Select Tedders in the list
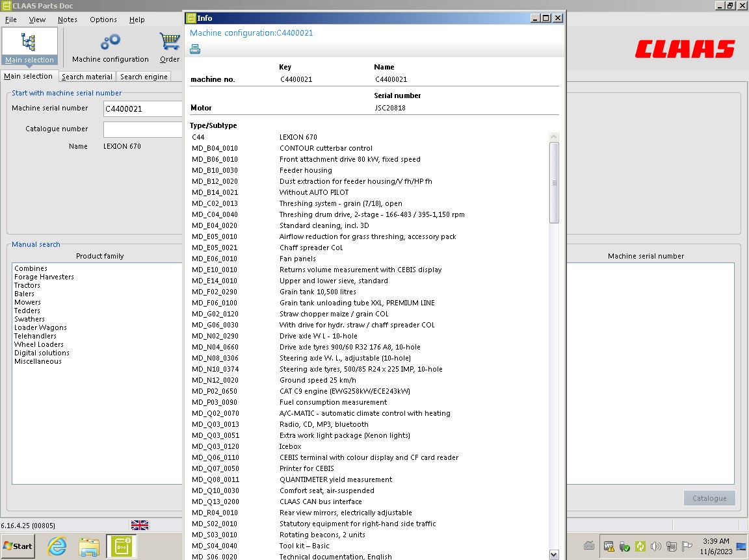749x560 pixels. point(27,311)
